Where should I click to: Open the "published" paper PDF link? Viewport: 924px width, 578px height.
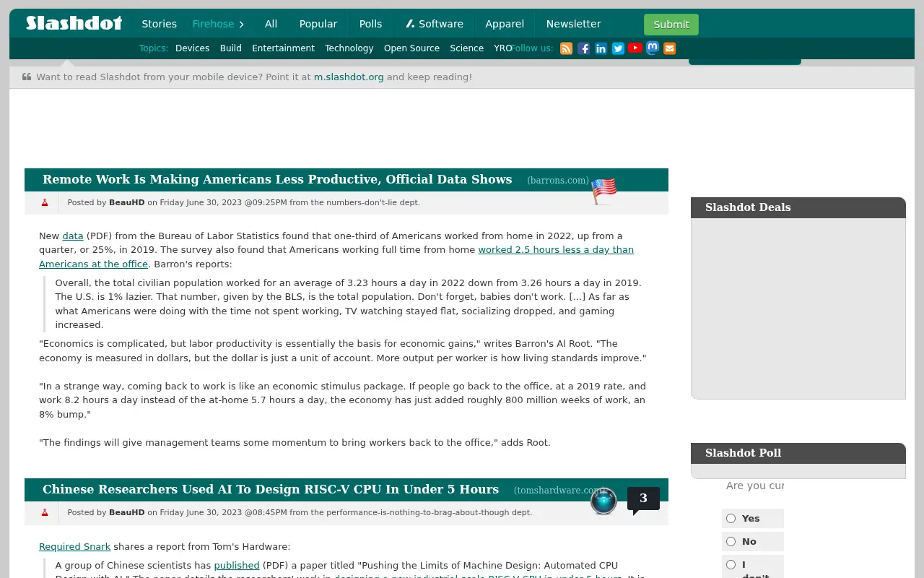point(237,565)
